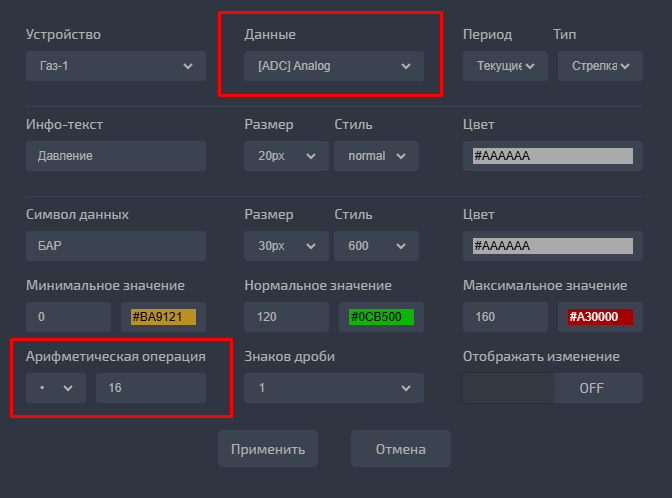Open the Тип dropdown showing Стрелка
Viewport: 672px width, 498px height.
click(x=597, y=66)
